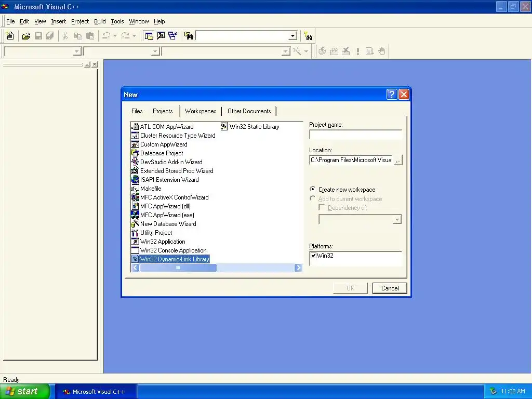
Task: Click the Location path input field
Action: click(x=352, y=160)
